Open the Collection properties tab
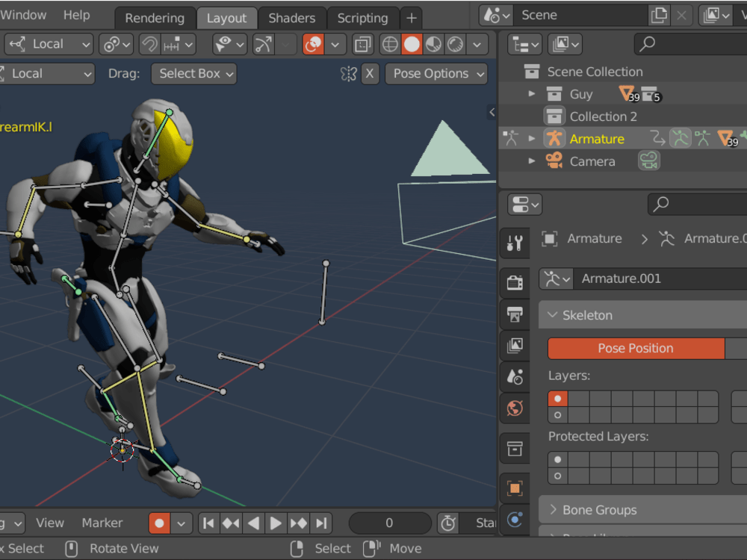747x560 pixels. point(515,449)
